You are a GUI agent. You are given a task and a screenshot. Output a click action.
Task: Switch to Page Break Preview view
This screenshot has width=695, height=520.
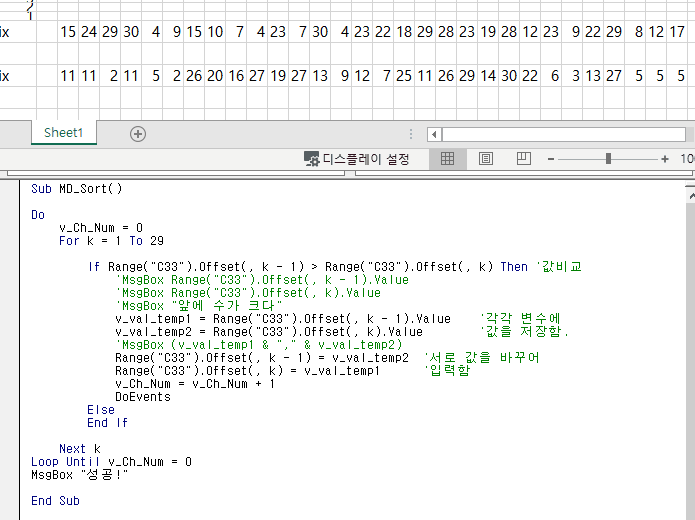pyautogui.click(x=523, y=159)
